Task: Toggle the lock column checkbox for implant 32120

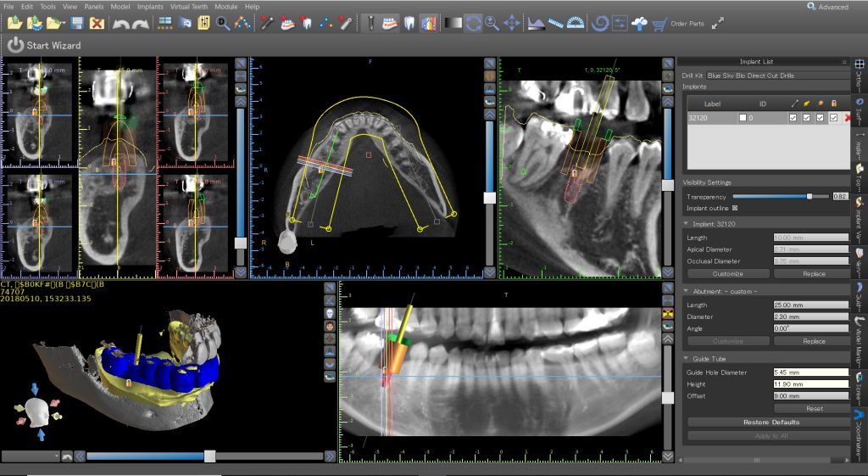Action: 833,118
